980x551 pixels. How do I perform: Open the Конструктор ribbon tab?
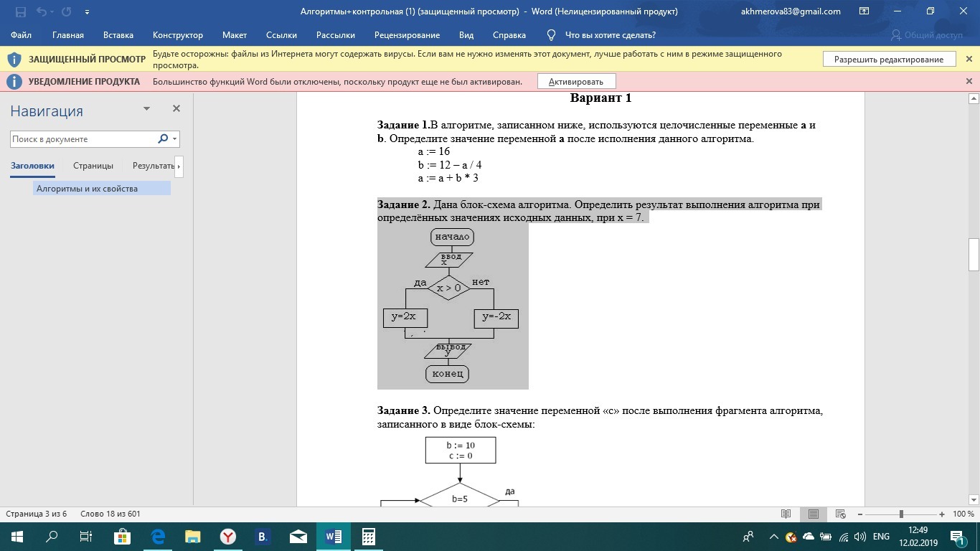178,35
